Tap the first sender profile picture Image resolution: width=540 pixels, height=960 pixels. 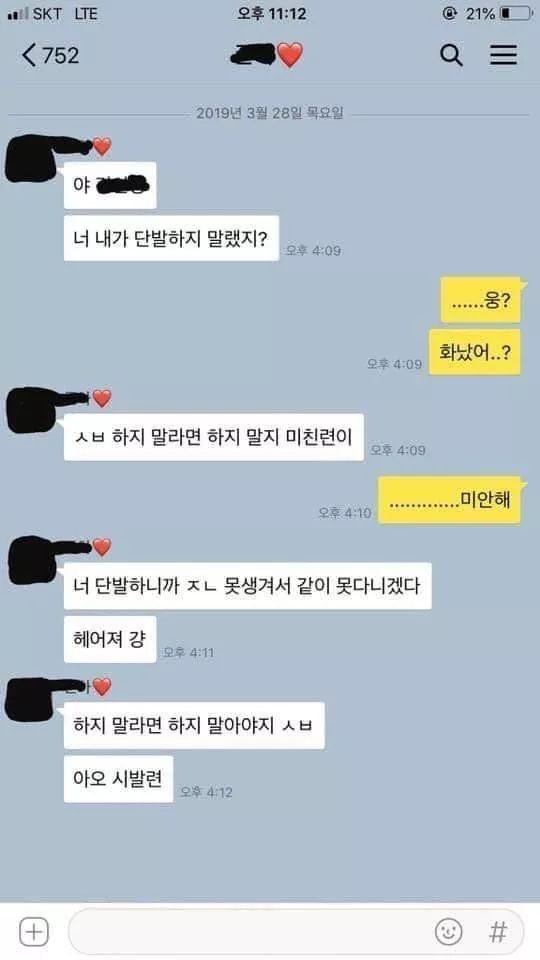pyautogui.click(x=34, y=159)
